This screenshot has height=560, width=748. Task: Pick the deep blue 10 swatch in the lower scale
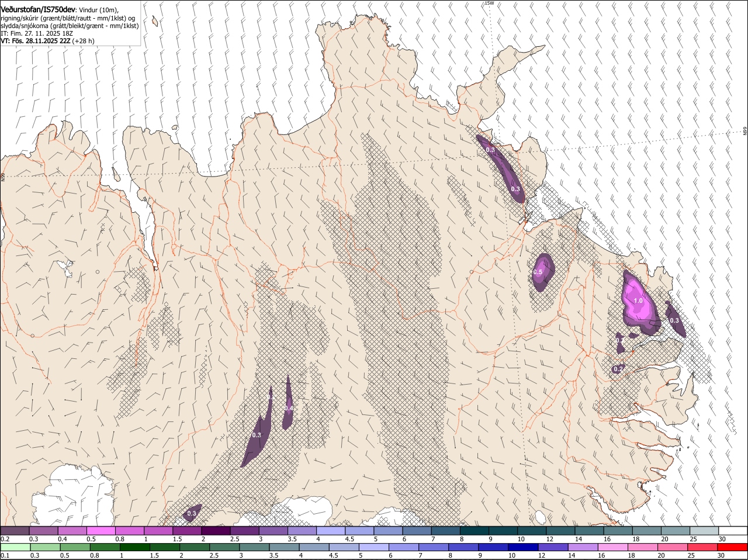(524, 547)
